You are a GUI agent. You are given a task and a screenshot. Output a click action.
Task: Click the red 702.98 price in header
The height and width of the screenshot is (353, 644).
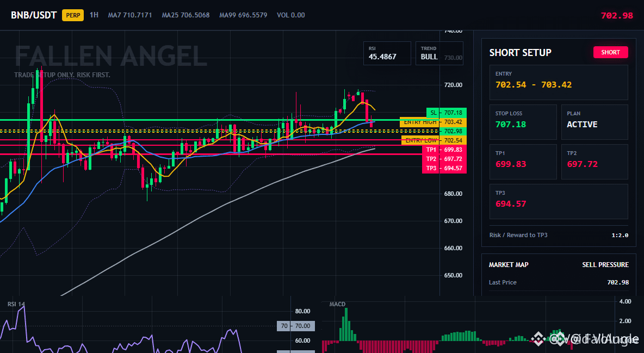tap(617, 16)
